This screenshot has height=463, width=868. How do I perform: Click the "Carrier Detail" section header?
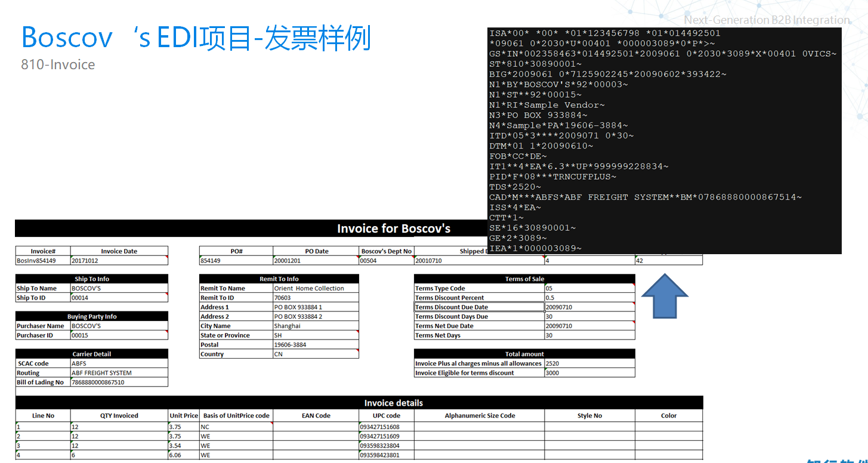pyautogui.click(x=92, y=354)
